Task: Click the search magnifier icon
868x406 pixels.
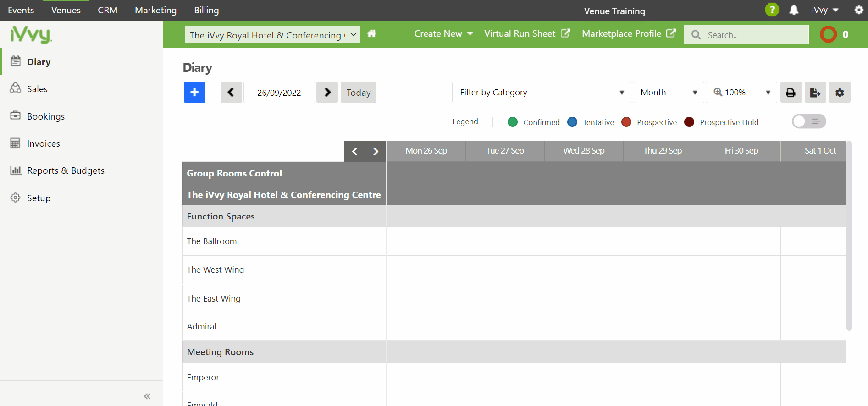Action: (696, 35)
